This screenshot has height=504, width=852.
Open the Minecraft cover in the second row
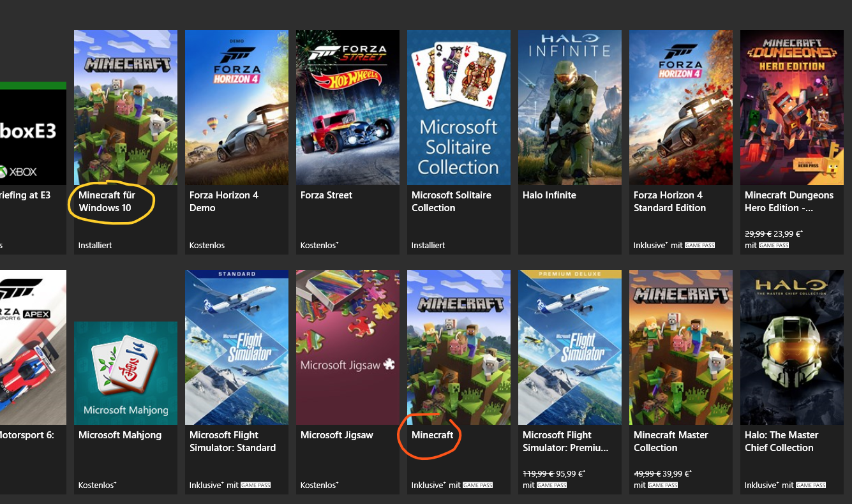click(459, 347)
